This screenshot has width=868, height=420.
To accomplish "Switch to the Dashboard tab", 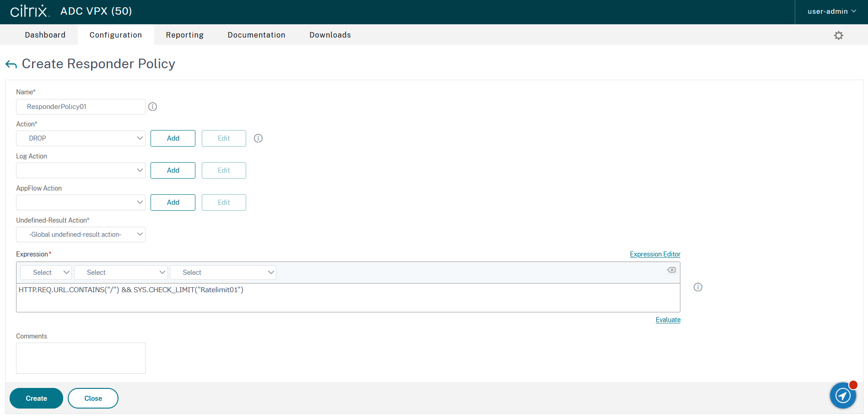I will (45, 35).
